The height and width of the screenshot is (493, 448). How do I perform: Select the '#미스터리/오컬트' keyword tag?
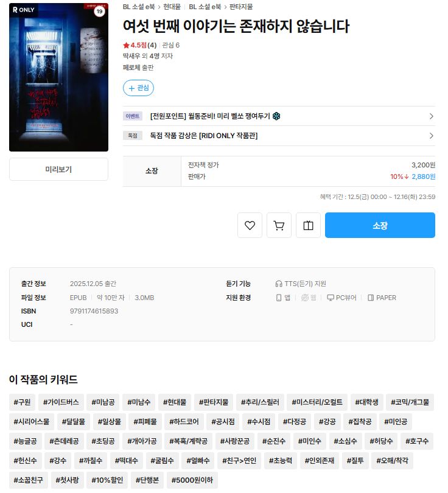(x=317, y=402)
